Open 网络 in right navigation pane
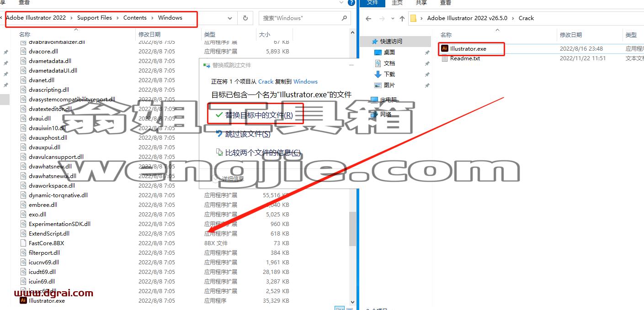Viewport: 644px width, 310px height. [386, 114]
